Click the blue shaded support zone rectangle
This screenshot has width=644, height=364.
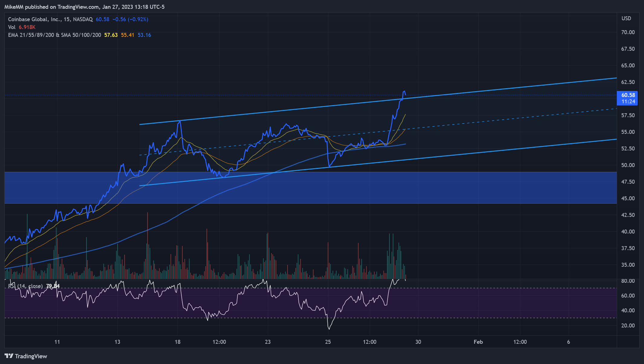point(311,188)
